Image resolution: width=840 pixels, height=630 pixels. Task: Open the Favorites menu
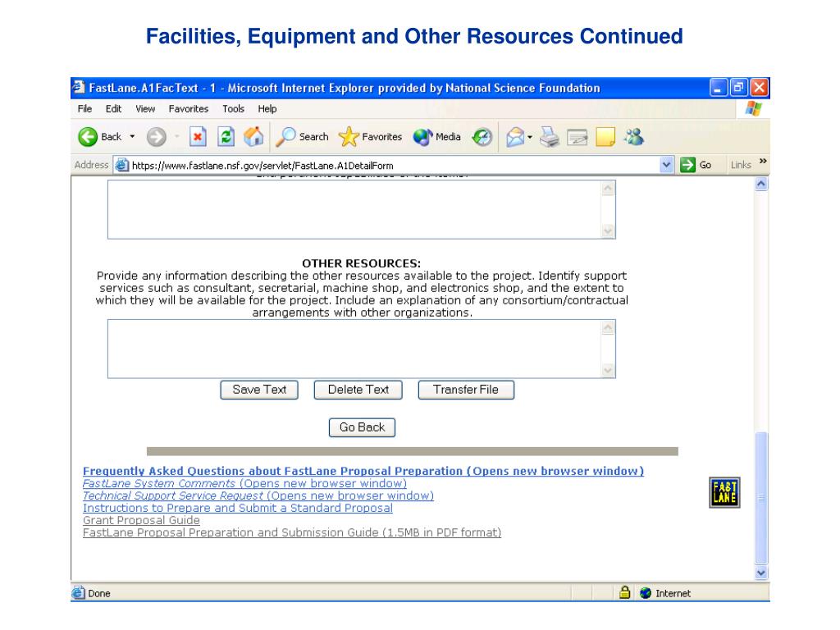click(x=189, y=109)
